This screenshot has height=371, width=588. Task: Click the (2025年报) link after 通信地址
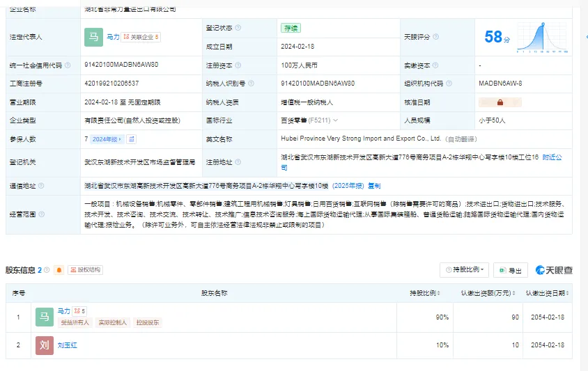click(348, 185)
